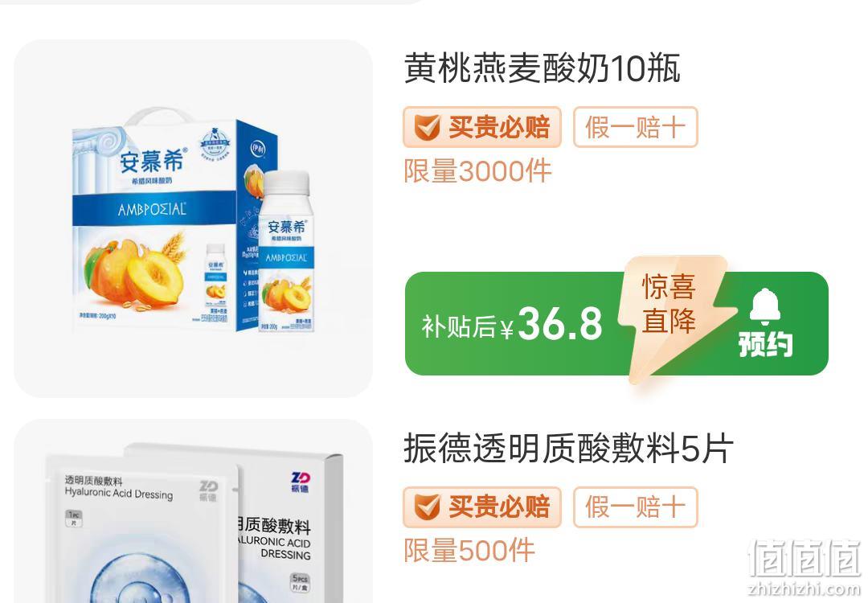Tap the blue ZD 振德 logo on dressing box
This screenshot has width=868, height=603.
point(301,482)
